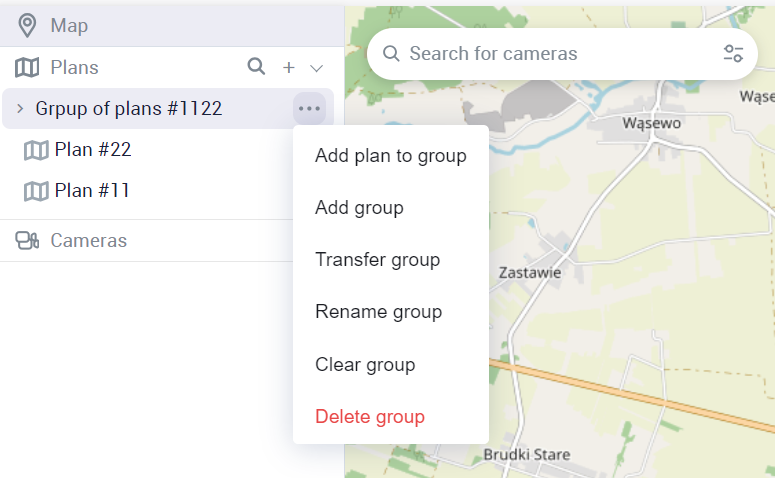Open camera search filter settings icon
This screenshot has width=775, height=478.
(733, 54)
